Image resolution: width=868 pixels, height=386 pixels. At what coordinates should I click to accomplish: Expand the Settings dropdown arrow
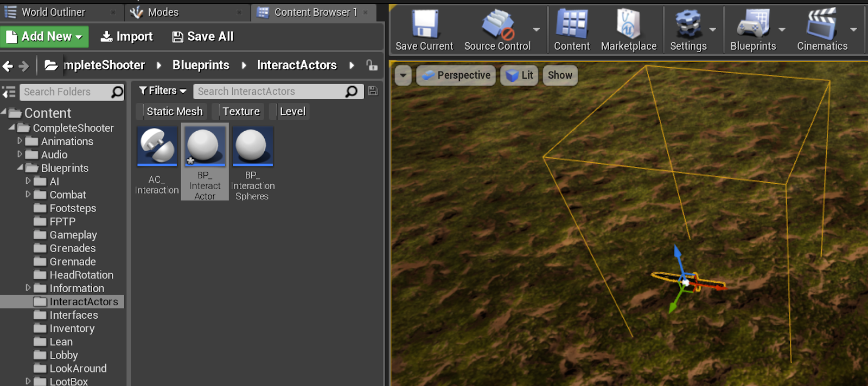pos(713,30)
